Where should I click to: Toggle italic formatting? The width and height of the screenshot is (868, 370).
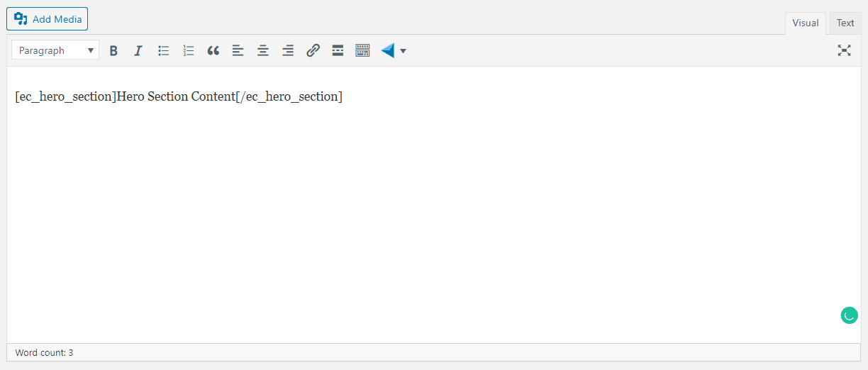point(138,50)
